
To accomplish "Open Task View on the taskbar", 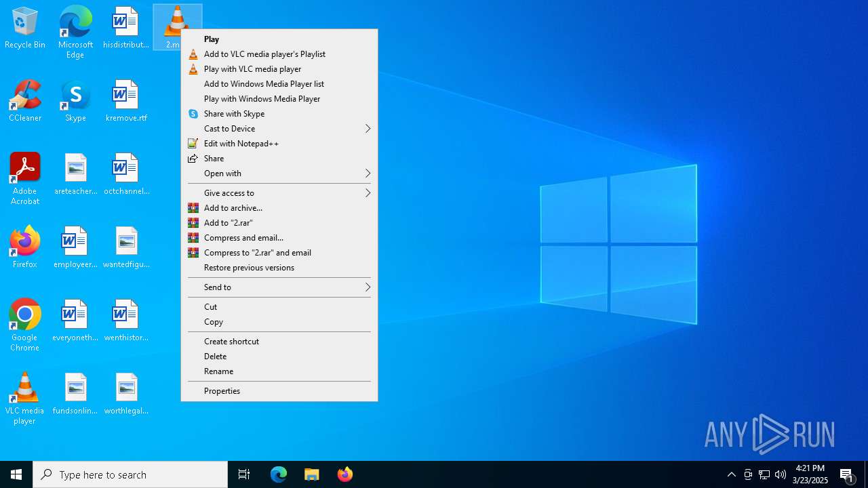I will coord(244,474).
